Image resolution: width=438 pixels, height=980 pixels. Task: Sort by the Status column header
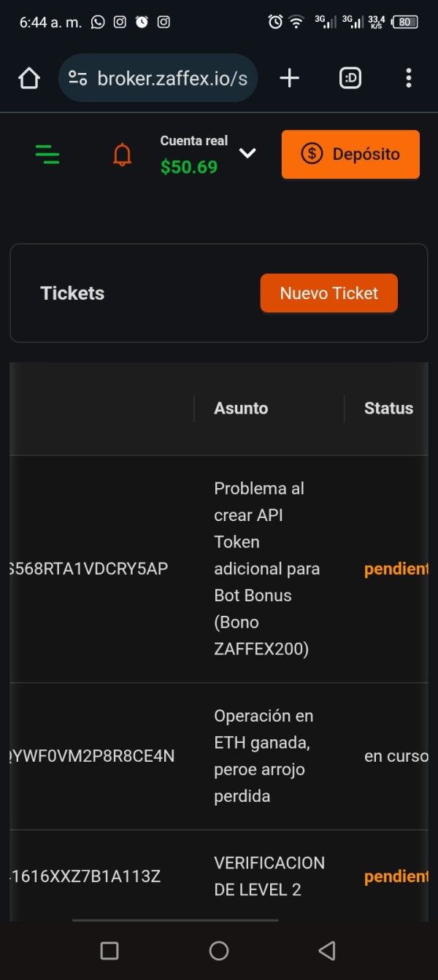click(388, 409)
